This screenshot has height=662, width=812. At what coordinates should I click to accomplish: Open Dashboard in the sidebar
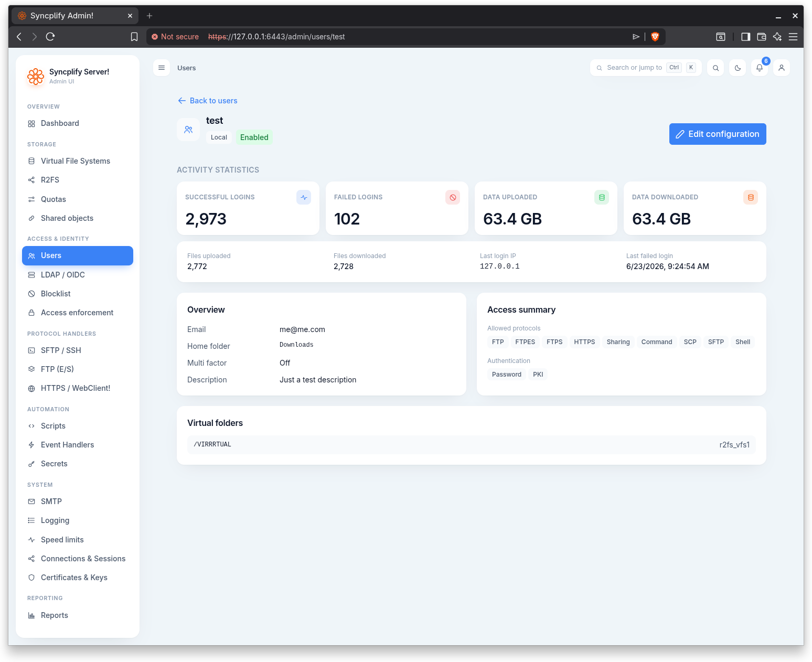(x=78, y=123)
